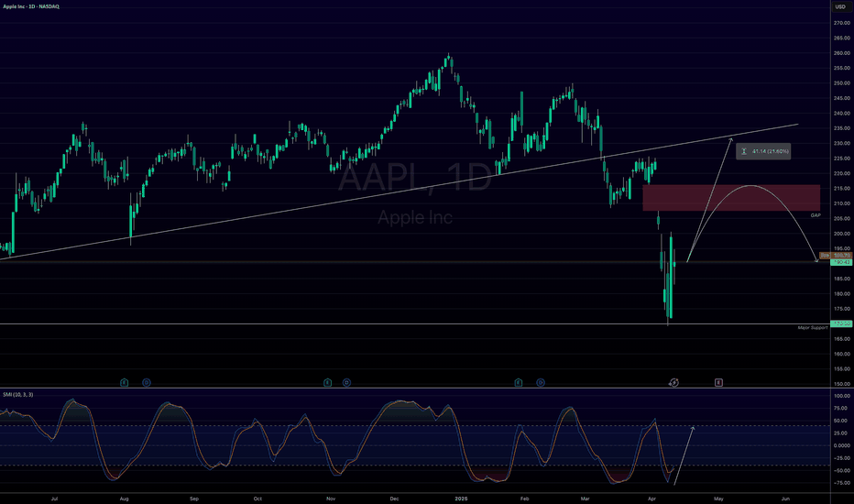Click the May label on the time axis
This screenshot has width=854, height=504.
click(718, 499)
